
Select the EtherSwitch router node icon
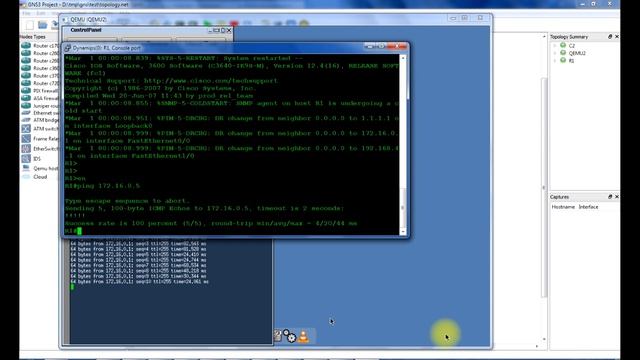pos(26,149)
